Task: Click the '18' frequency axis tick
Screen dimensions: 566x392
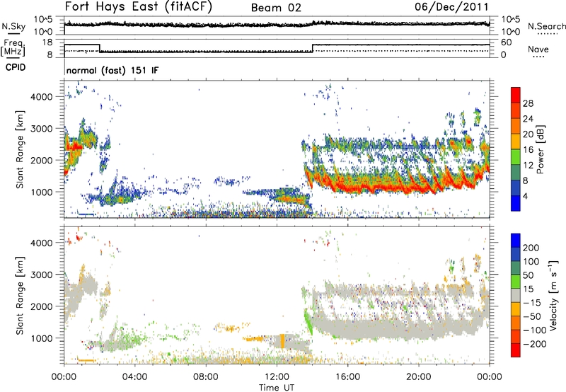Action: (x=47, y=42)
